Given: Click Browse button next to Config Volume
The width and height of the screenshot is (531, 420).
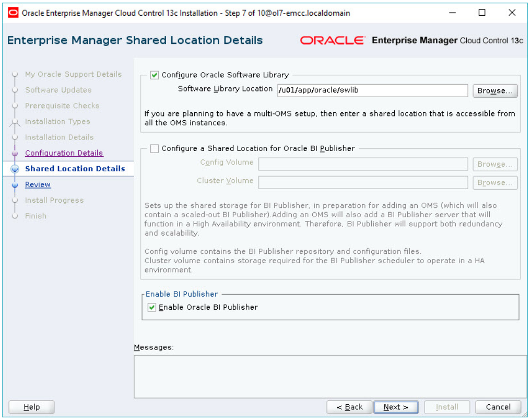Looking at the screenshot, I should [495, 164].
